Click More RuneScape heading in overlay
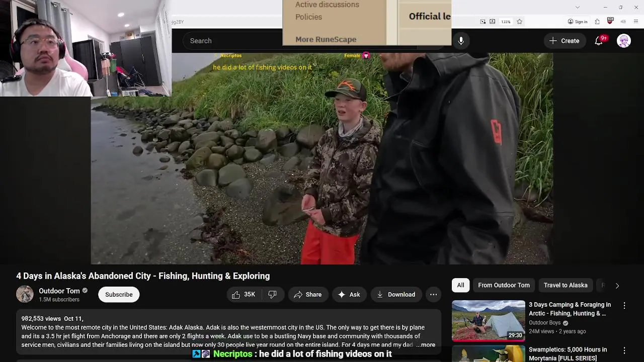Viewport: 644px width, 362px height. 326,39
